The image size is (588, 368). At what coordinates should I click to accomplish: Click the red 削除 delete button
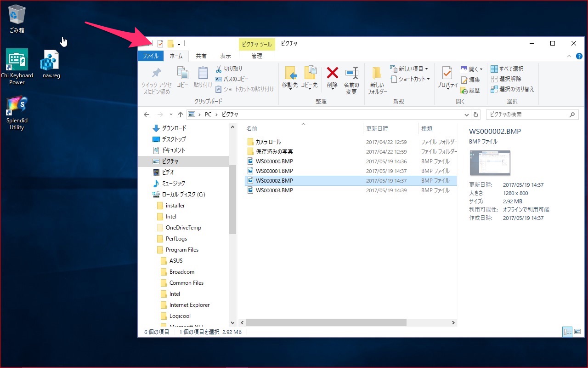(x=332, y=77)
